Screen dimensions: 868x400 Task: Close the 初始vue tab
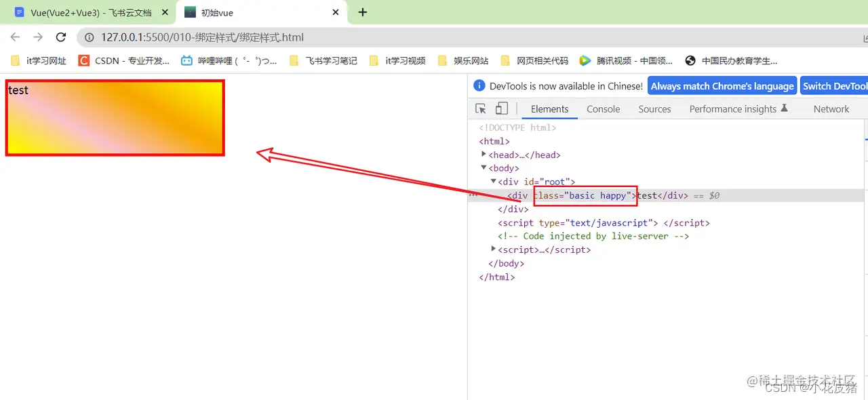[x=335, y=12]
